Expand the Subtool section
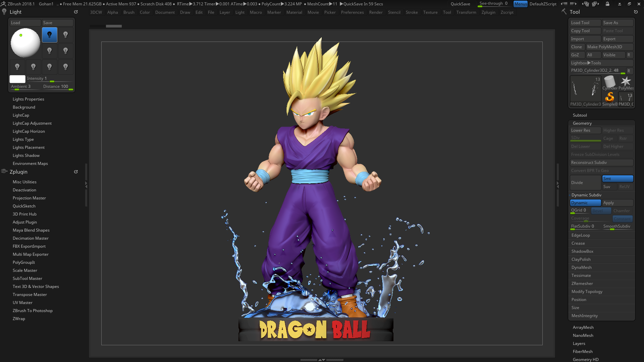The height and width of the screenshot is (362, 644). 580,115
